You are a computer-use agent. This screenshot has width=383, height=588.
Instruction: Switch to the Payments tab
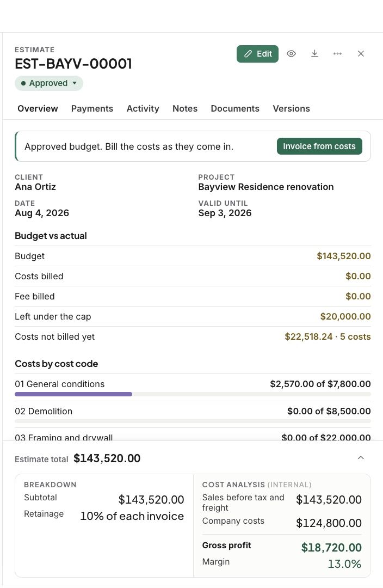click(92, 108)
